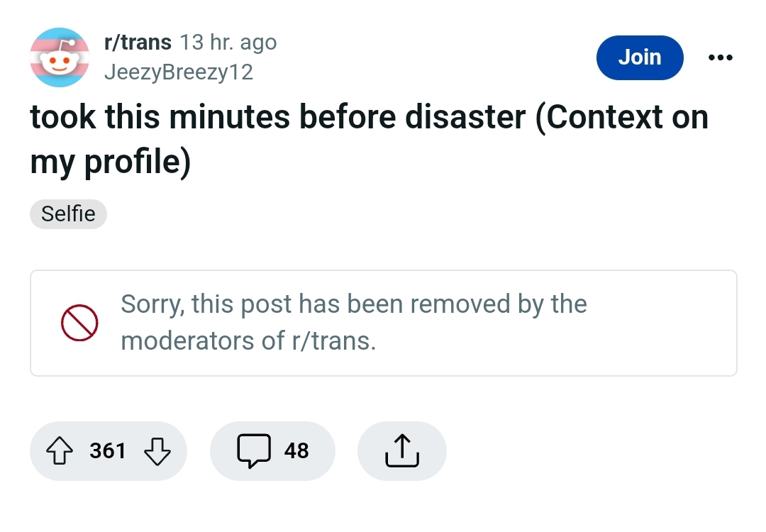Click the '13 hr. ago' timestamp

click(x=228, y=43)
